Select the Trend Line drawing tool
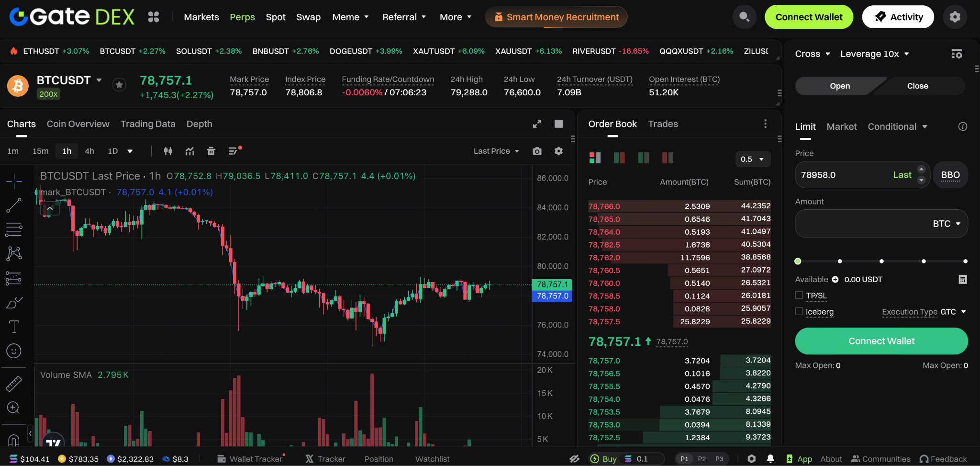This screenshot has height=466, width=980. [14, 205]
